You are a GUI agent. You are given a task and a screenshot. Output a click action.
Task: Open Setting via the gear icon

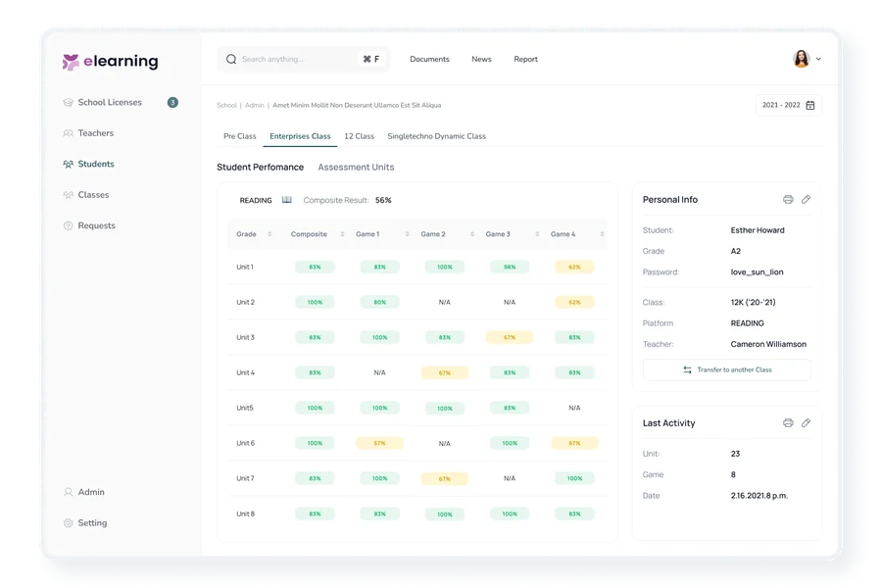click(69, 523)
